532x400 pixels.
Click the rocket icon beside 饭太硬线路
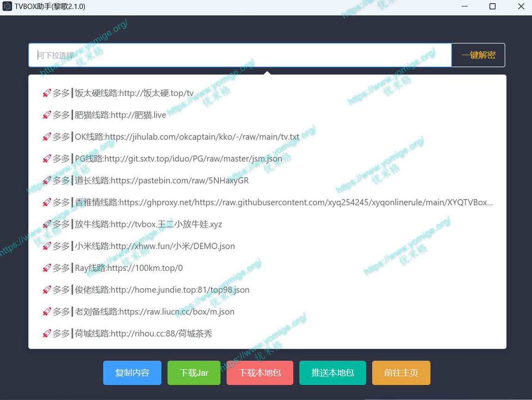(46, 93)
